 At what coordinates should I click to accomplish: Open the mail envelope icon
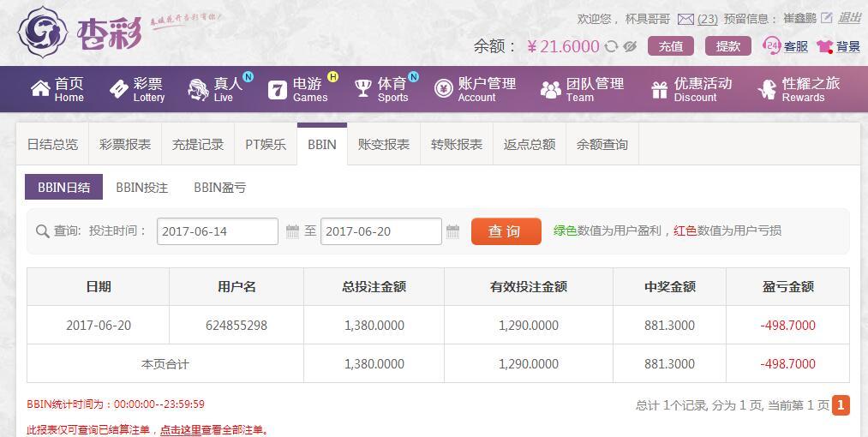tap(685, 20)
